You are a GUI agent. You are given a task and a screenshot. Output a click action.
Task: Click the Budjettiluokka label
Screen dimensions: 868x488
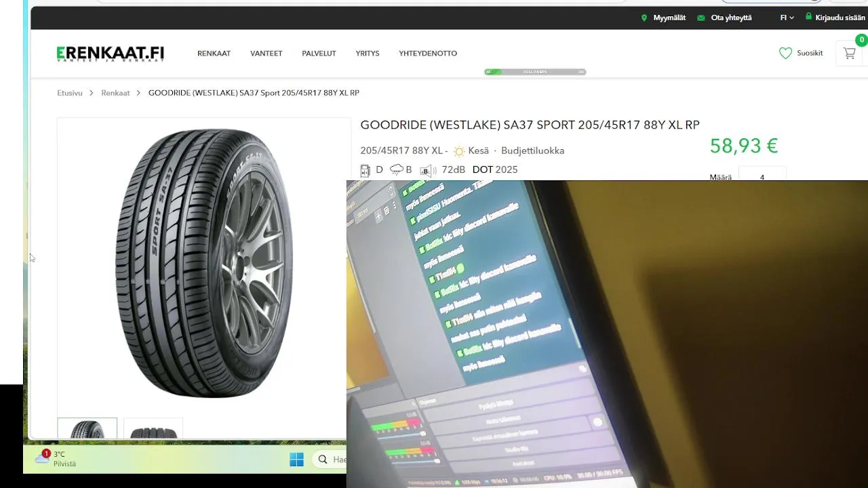tap(532, 150)
